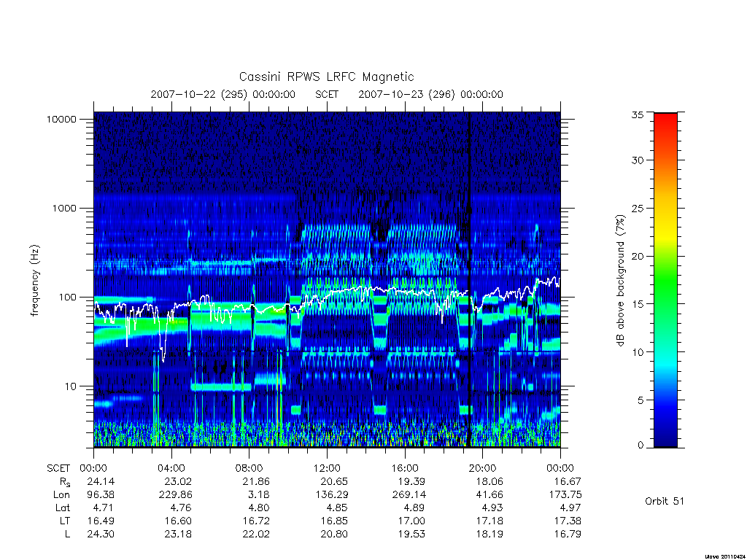
Task: Click the 'SCET' row label below the plot
Action: 58,469
